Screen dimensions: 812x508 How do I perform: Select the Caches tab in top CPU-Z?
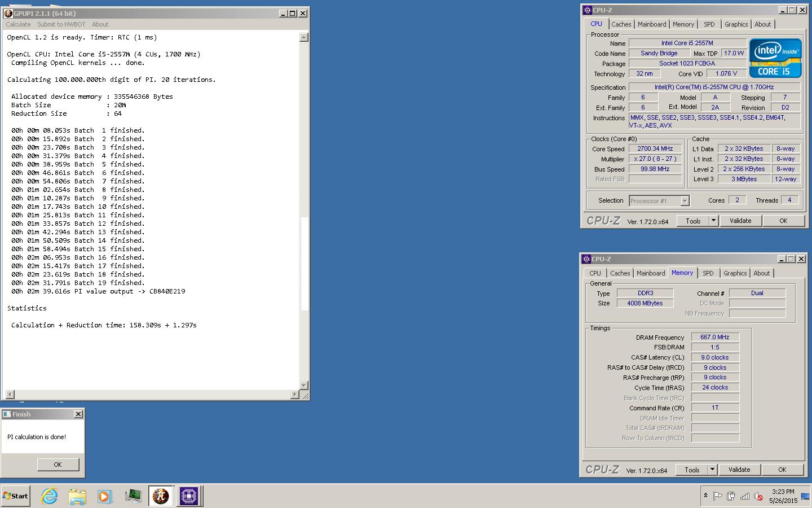click(621, 24)
